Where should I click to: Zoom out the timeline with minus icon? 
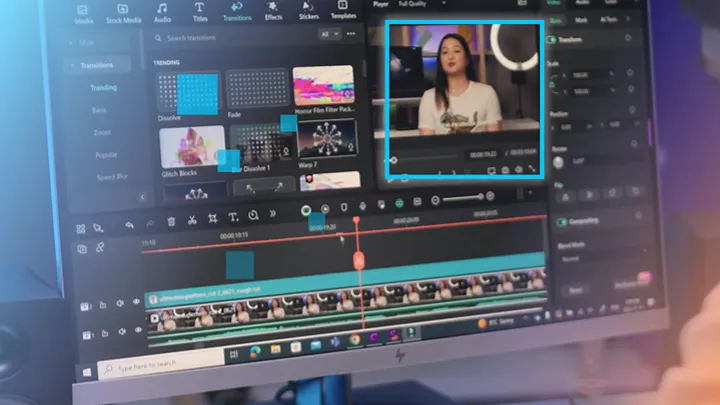click(x=435, y=200)
